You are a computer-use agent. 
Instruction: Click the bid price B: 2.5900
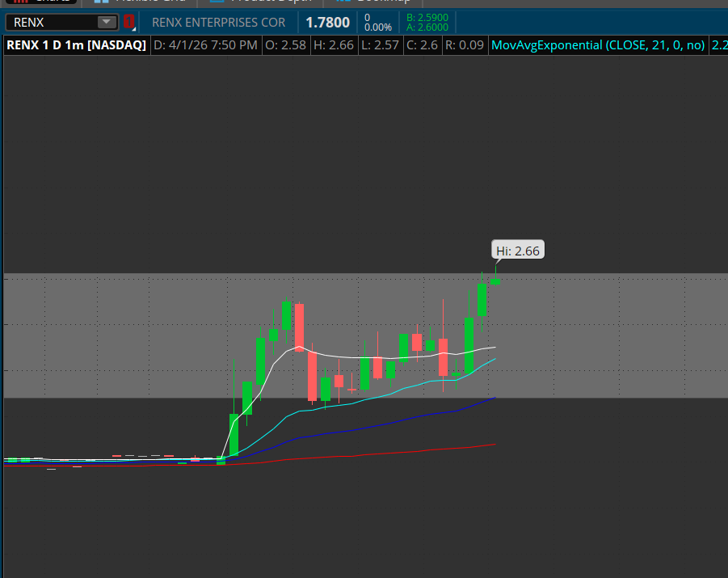(x=427, y=18)
